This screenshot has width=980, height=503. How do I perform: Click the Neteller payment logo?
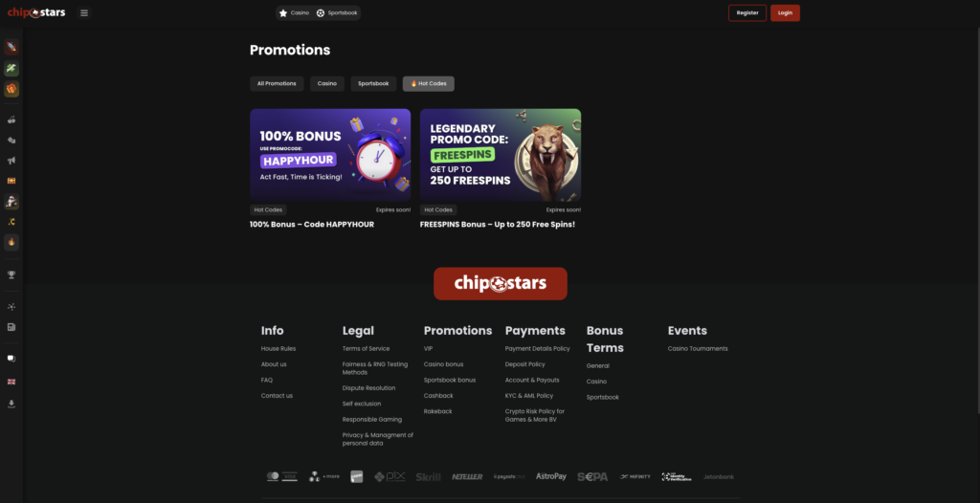pyautogui.click(x=467, y=477)
